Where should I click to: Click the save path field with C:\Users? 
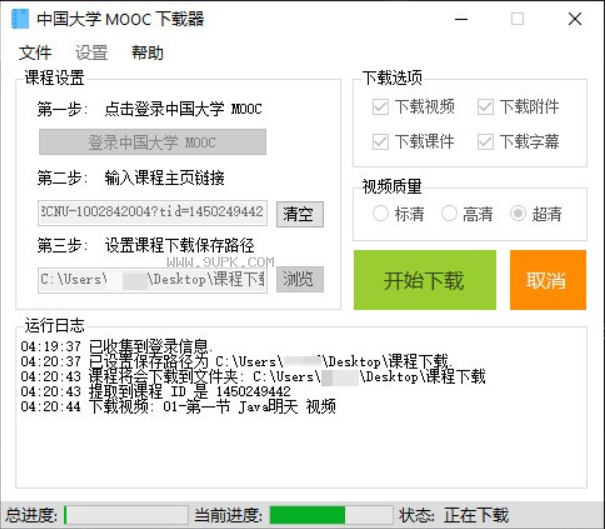point(152,280)
